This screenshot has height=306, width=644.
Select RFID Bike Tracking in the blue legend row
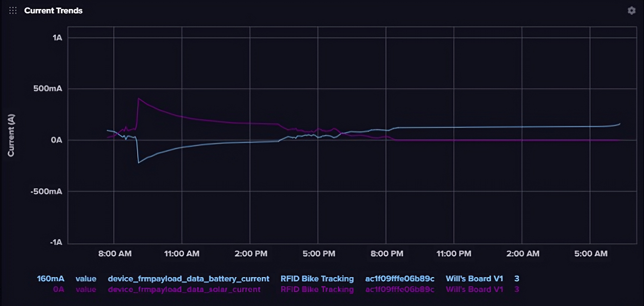pyautogui.click(x=317, y=279)
